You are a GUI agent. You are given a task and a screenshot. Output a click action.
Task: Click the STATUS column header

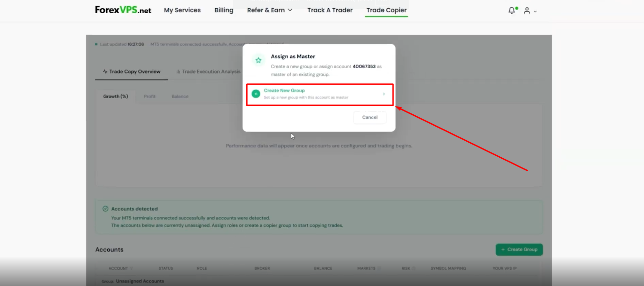click(166, 268)
